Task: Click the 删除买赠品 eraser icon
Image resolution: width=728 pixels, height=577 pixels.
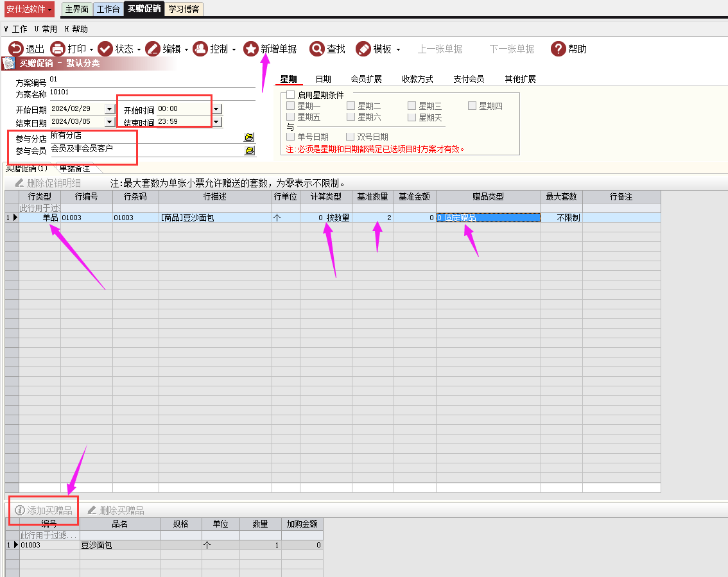Action: point(92,511)
